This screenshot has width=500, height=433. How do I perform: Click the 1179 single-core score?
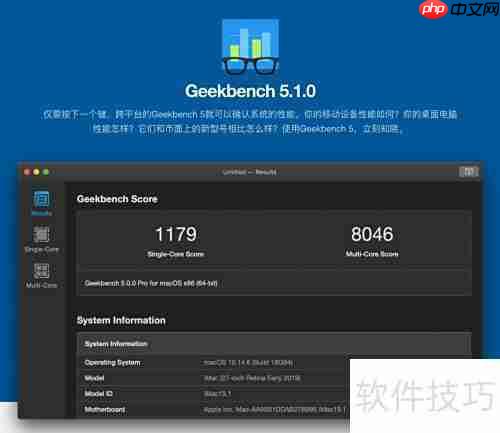click(176, 234)
